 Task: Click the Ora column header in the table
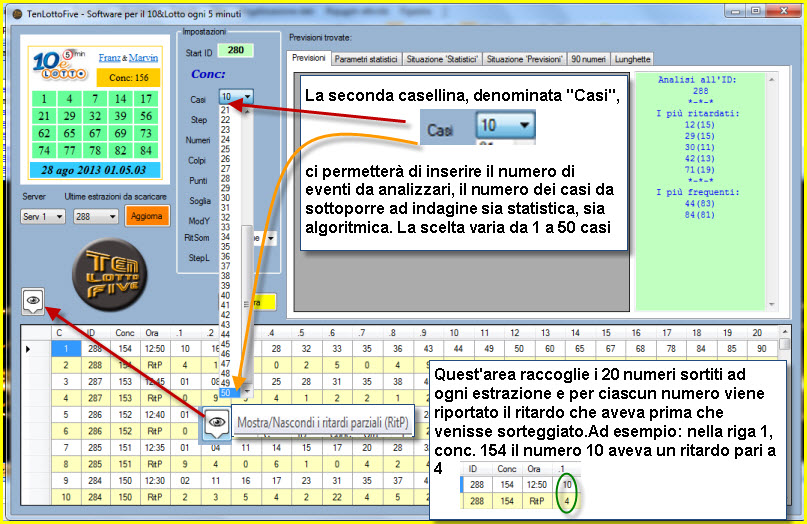coord(152,333)
